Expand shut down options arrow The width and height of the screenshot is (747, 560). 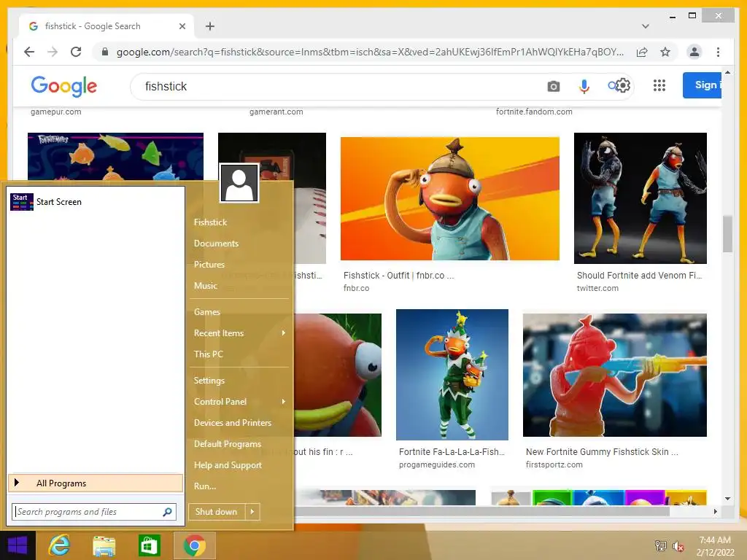(x=252, y=511)
